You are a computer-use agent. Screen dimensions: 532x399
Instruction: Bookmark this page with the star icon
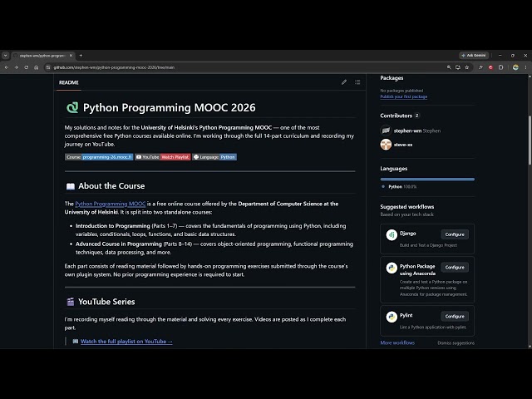pos(467,67)
